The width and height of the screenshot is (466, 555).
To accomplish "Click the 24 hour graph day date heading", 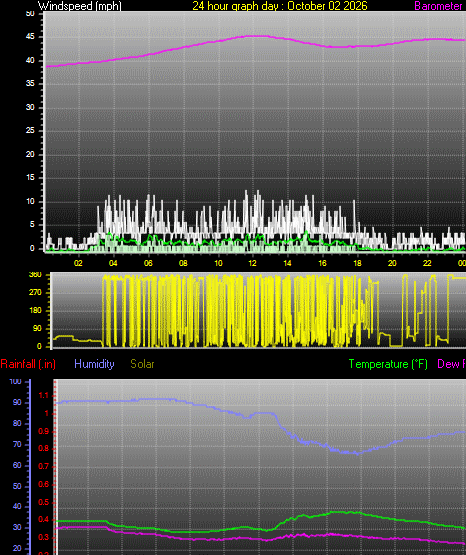I will [280, 6].
